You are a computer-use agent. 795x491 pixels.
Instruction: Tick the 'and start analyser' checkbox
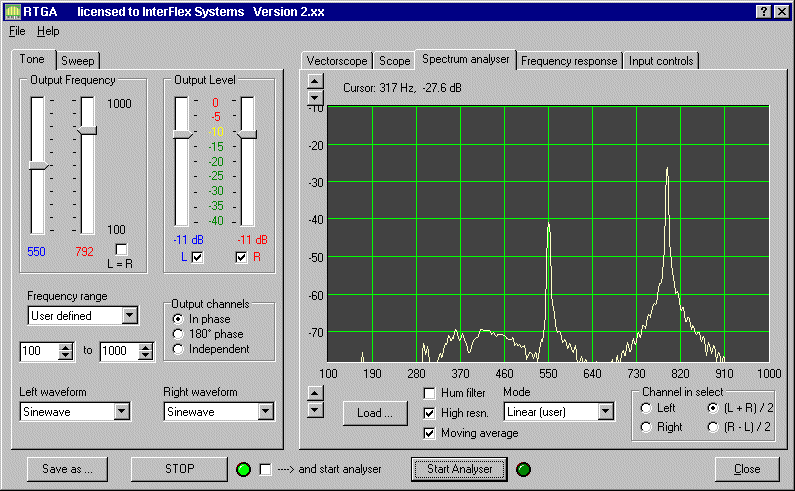[x=265, y=469]
